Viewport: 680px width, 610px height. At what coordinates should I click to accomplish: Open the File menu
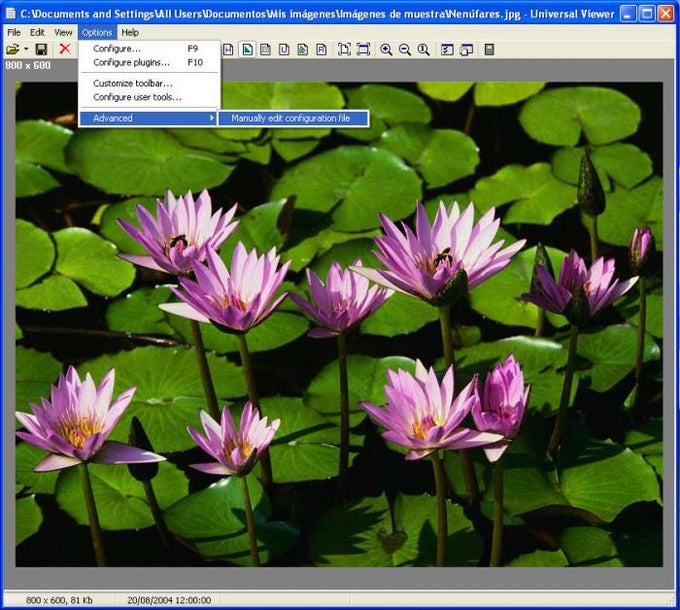pos(14,33)
